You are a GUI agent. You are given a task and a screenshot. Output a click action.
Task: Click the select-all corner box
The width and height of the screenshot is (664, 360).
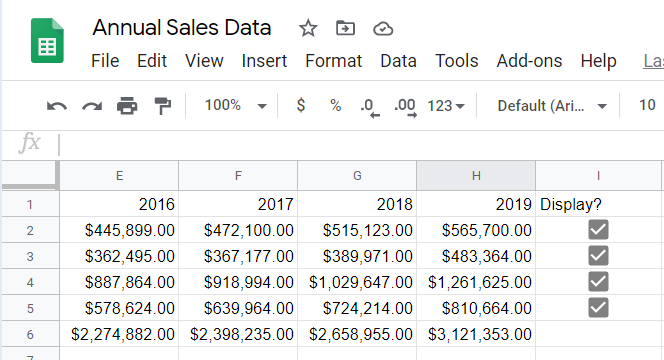[29, 175]
